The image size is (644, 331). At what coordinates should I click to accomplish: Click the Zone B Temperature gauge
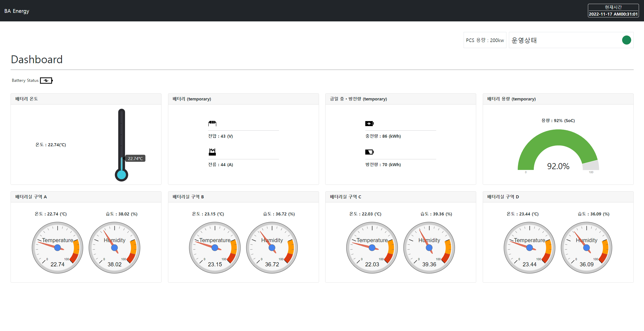215,248
